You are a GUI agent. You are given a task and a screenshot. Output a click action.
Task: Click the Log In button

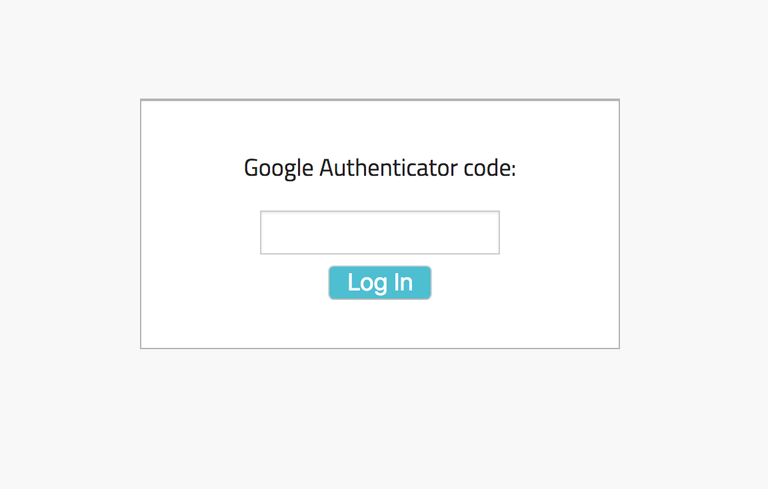tap(380, 283)
